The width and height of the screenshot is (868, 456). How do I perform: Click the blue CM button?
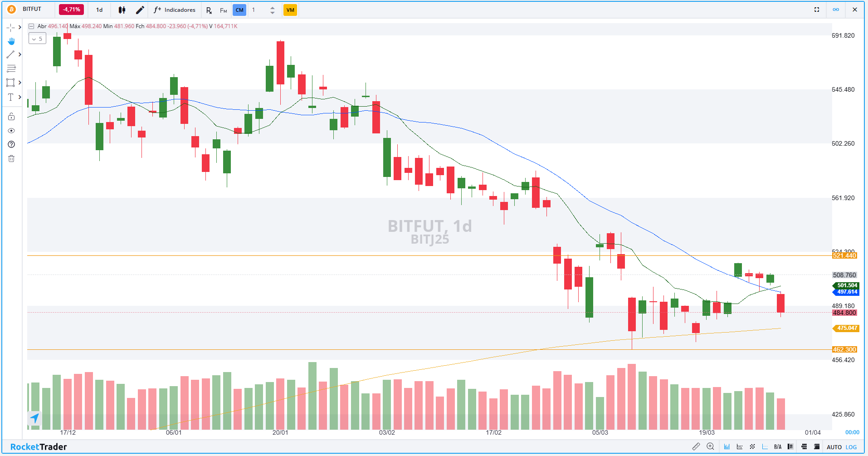[239, 10]
